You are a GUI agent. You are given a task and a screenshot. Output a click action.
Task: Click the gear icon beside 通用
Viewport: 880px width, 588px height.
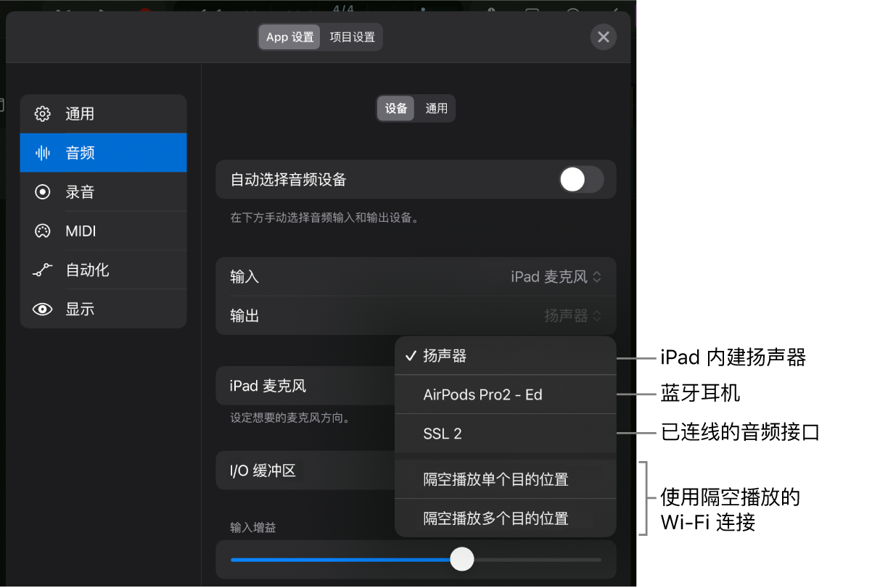43,114
